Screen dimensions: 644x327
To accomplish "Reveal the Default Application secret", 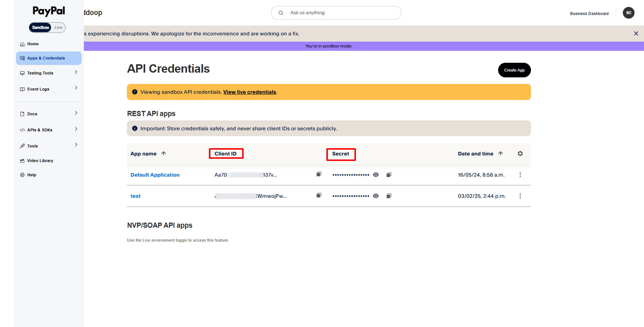I will coord(376,175).
